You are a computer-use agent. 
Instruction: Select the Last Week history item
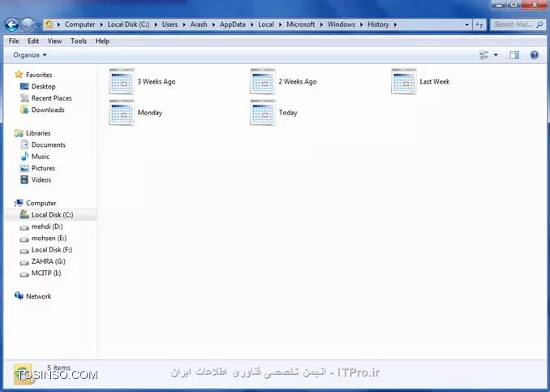420,81
